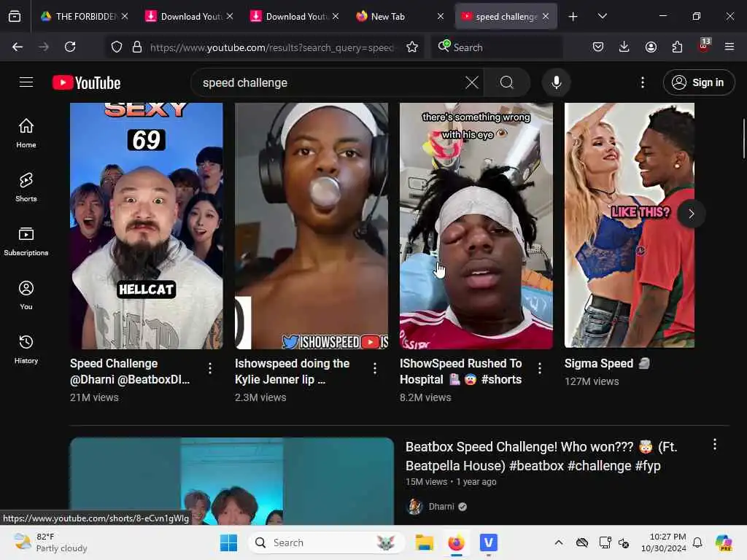Show next Shorts with the arrow

tap(692, 214)
